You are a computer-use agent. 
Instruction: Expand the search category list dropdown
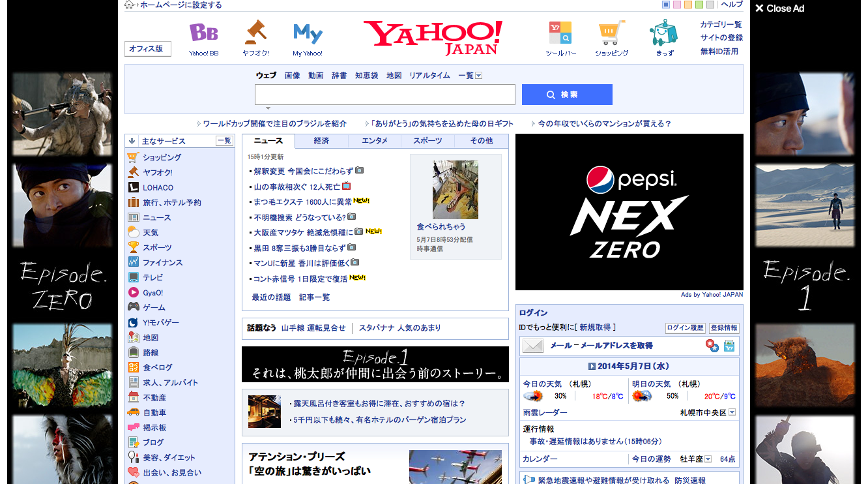tap(479, 76)
